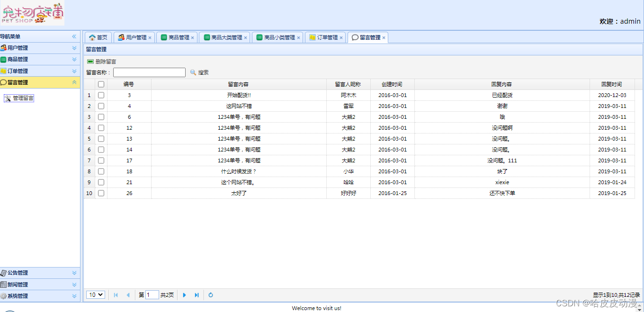The image size is (644, 312).
Task: Check the row with ID 12
Action: pyautogui.click(x=101, y=128)
